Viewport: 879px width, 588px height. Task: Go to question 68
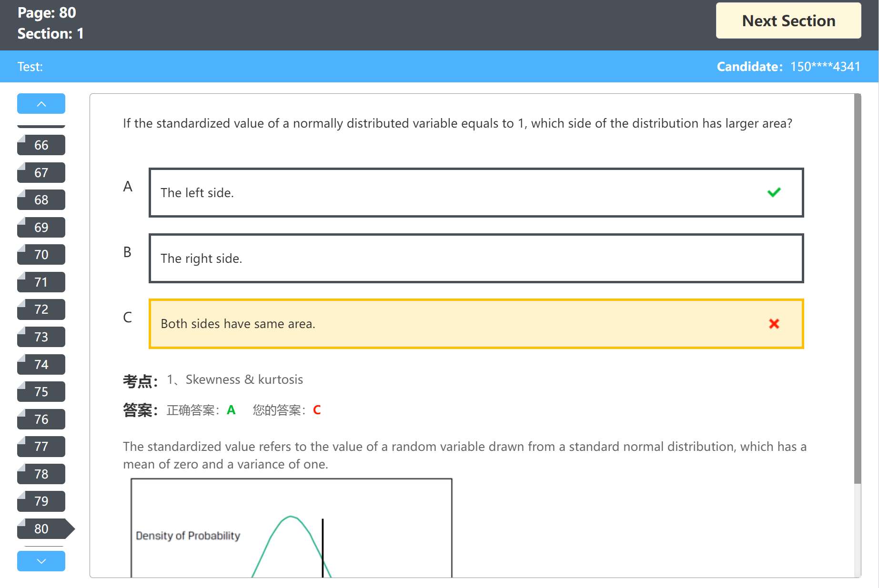(41, 200)
